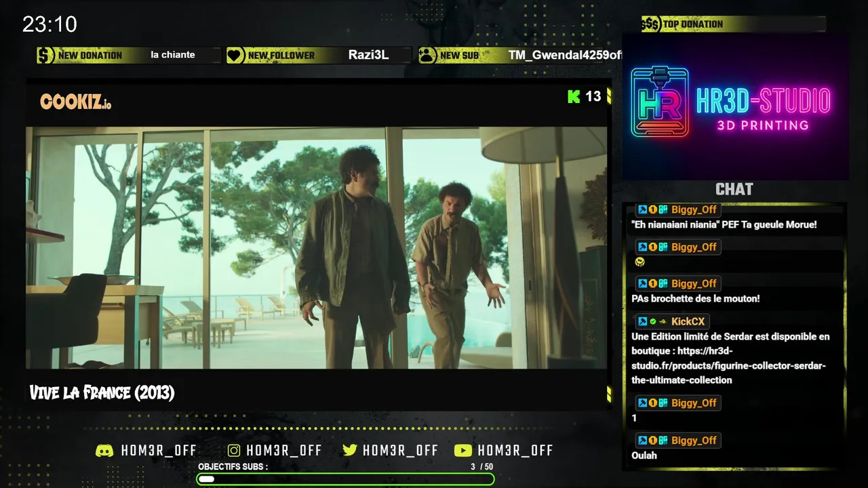
Task: Click the yellow arrow badge beside KickCX
Action: click(663, 322)
